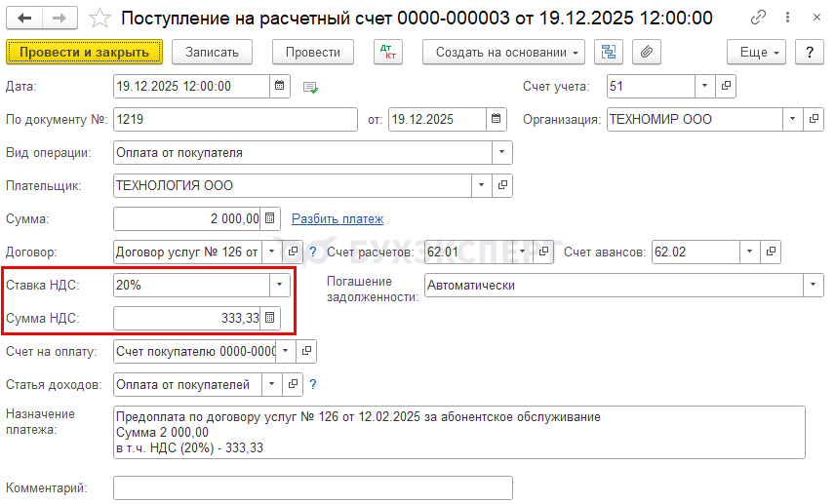Click the posted-document status icon next to Дата

310,87
